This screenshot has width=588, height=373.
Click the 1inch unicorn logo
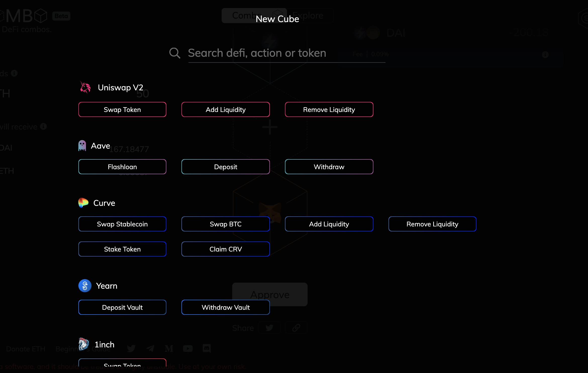[x=84, y=344]
